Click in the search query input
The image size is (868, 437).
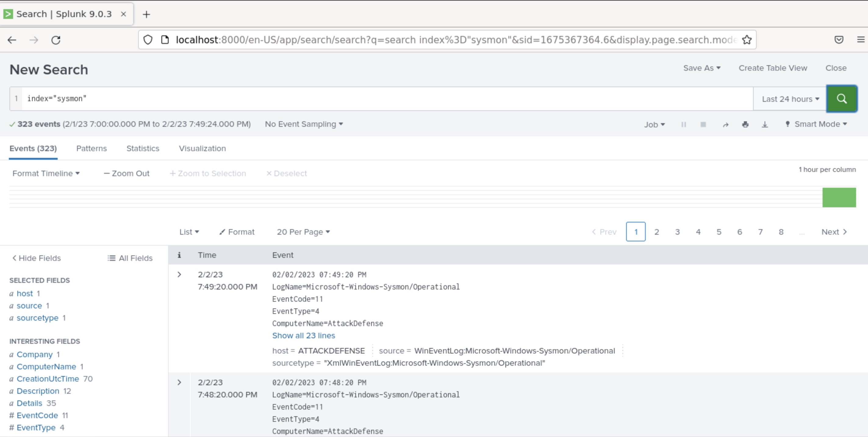(x=388, y=99)
